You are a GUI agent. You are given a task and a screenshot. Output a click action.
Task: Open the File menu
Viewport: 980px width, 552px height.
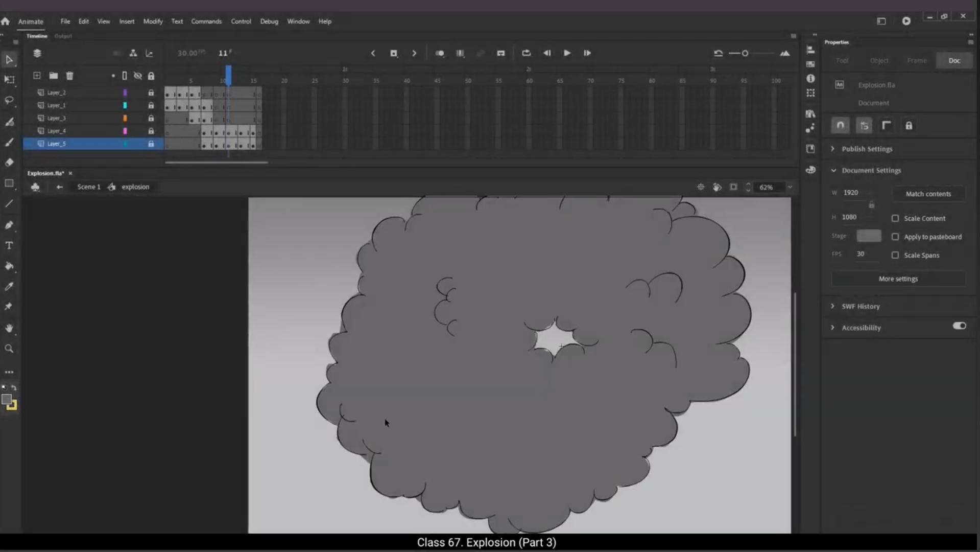pyautogui.click(x=65, y=21)
